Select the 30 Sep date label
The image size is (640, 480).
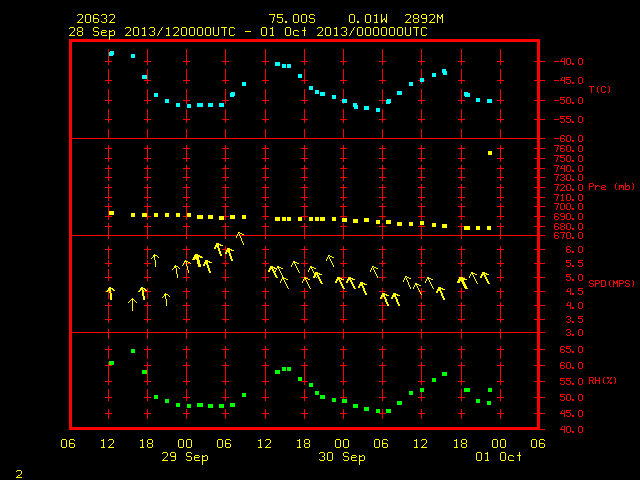(342, 457)
